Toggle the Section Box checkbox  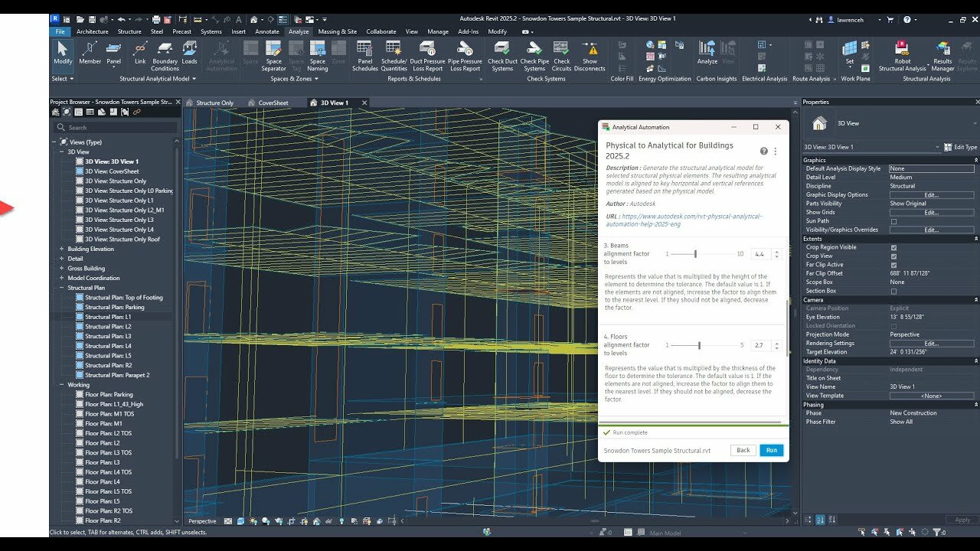[893, 291]
